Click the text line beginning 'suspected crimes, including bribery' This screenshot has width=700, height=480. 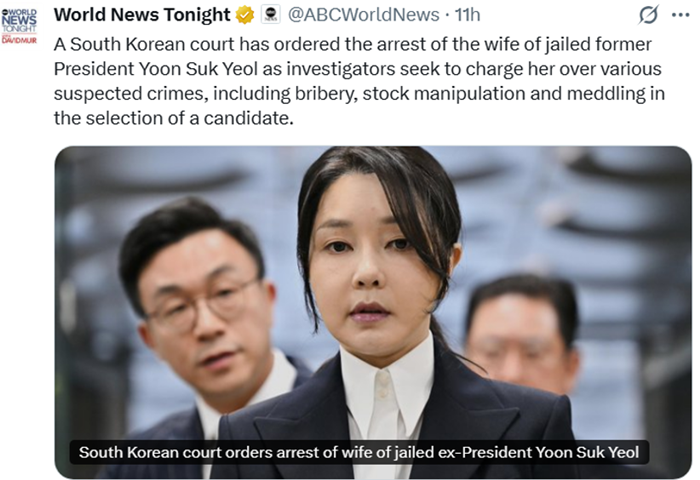pos(359,93)
